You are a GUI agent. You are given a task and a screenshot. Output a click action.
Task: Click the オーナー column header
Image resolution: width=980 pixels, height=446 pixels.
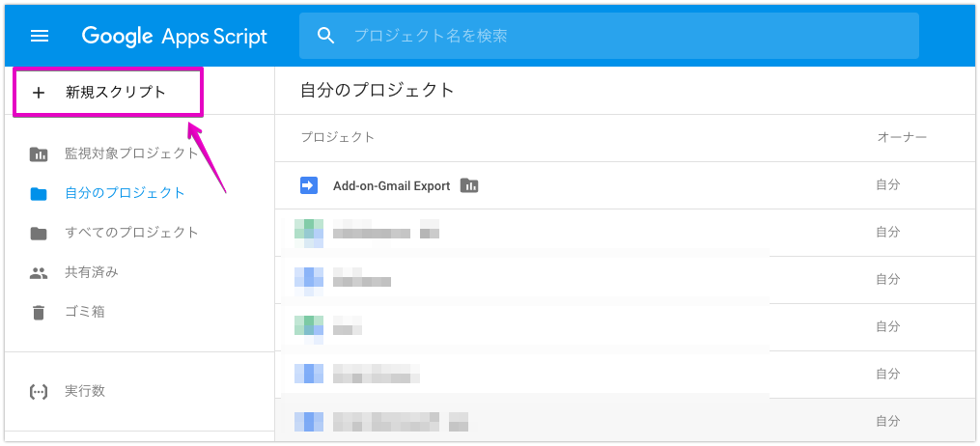click(x=902, y=137)
